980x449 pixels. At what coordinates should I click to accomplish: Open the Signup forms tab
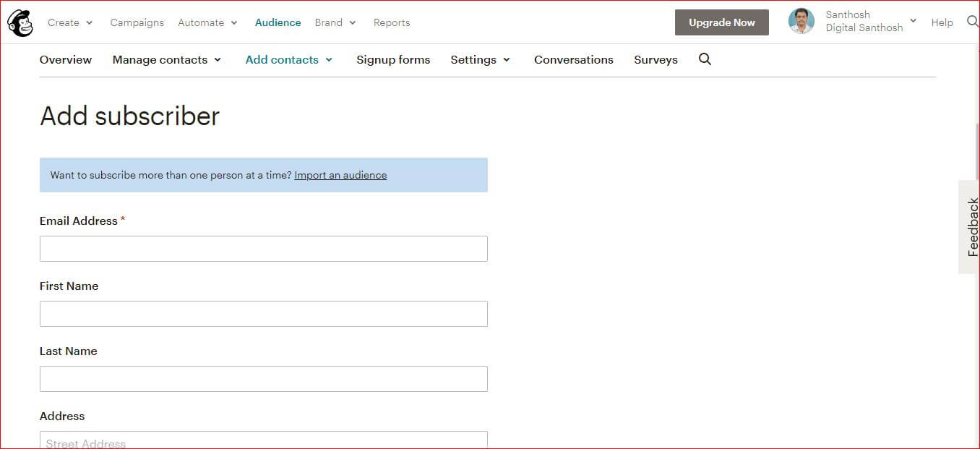[393, 60]
